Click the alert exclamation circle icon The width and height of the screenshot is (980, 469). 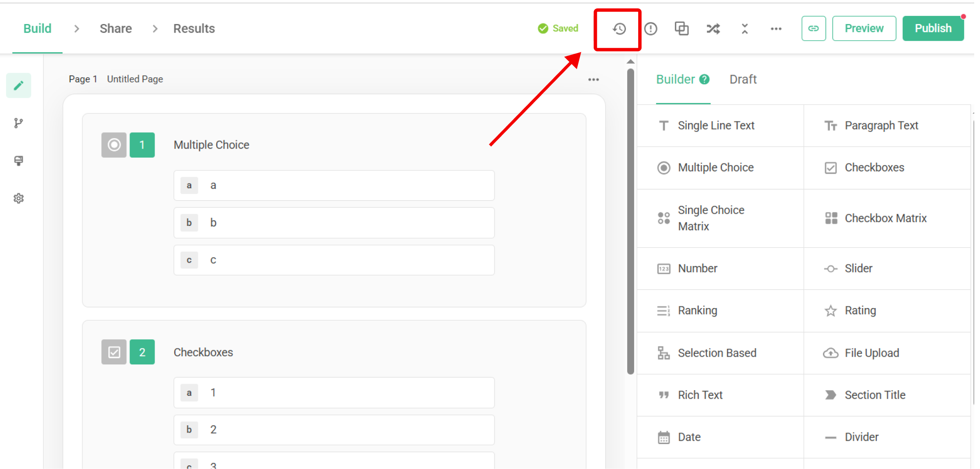pos(650,29)
